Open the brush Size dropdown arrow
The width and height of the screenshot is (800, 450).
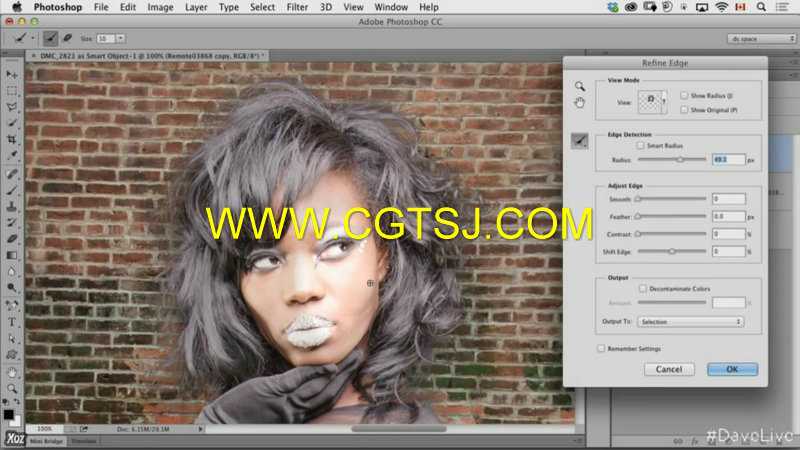(x=120, y=38)
